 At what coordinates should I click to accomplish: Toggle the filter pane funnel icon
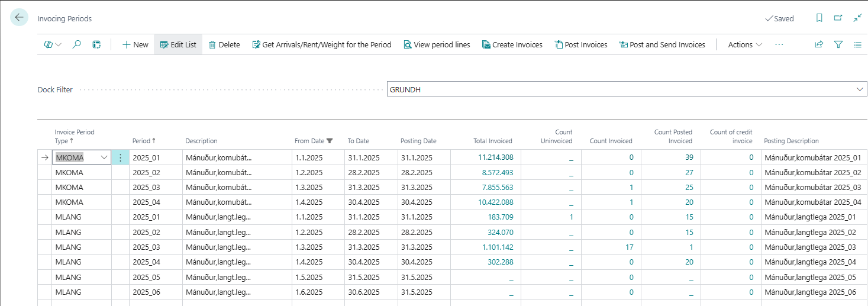point(838,44)
